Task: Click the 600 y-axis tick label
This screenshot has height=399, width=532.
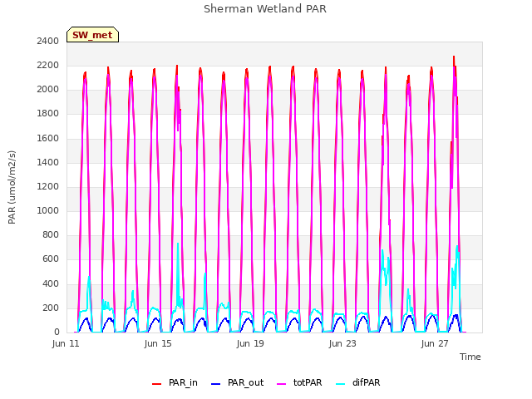Action: click(x=51, y=259)
